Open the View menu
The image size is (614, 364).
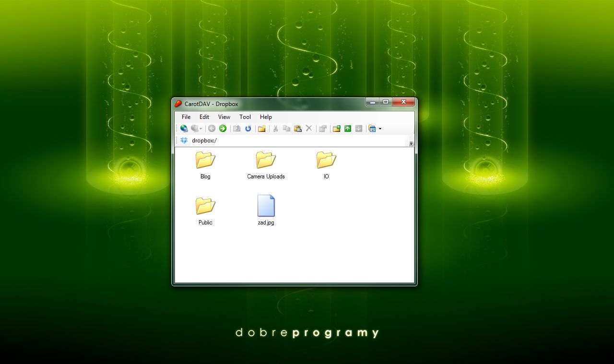[224, 117]
